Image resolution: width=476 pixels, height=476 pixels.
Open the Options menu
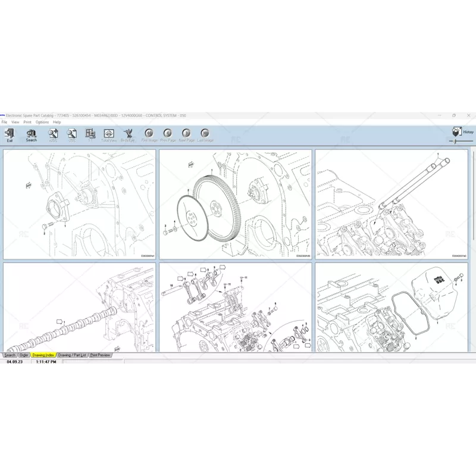(42, 122)
